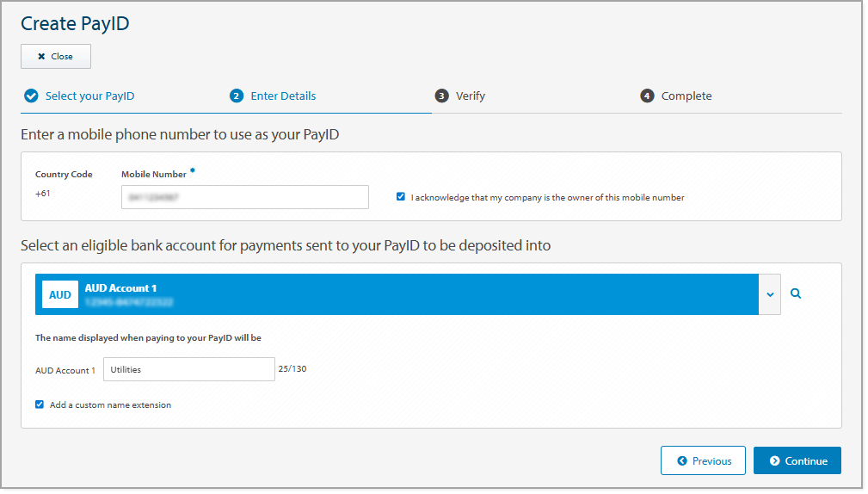Click the X icon on Close button
The height and width of the screenshot is (494, 868).
tap(41, 57)
